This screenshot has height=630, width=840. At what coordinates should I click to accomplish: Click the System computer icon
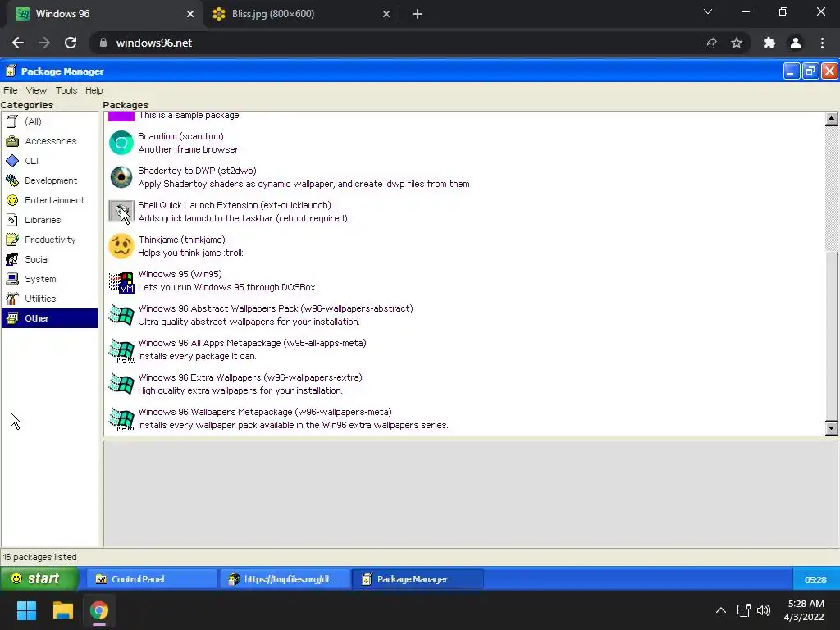[x=11, y=279]
